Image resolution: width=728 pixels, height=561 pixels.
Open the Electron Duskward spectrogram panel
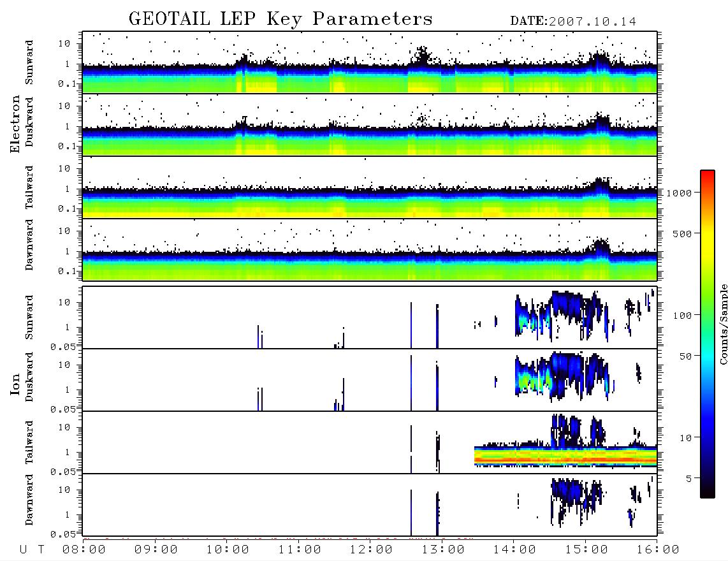(x=370, y=124)
